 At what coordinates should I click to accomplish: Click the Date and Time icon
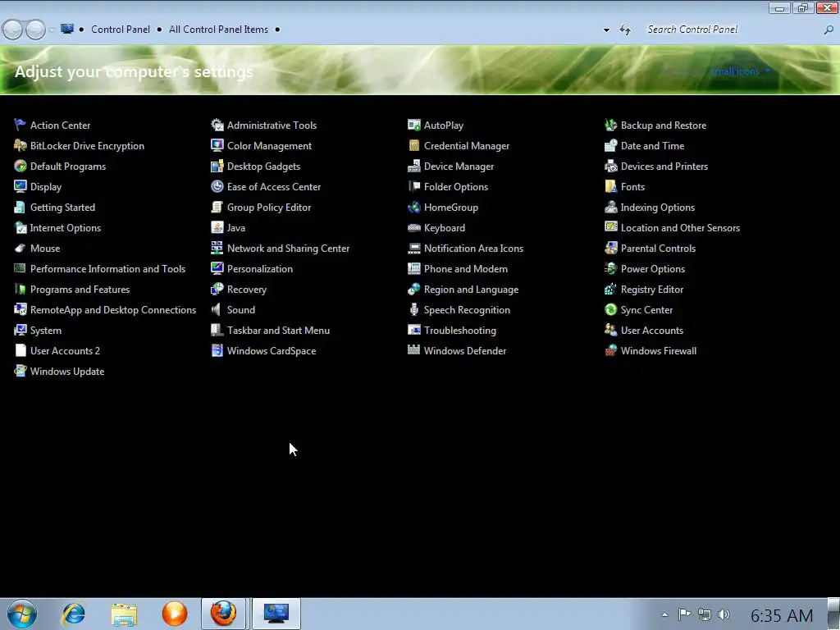tap(610, 145)
